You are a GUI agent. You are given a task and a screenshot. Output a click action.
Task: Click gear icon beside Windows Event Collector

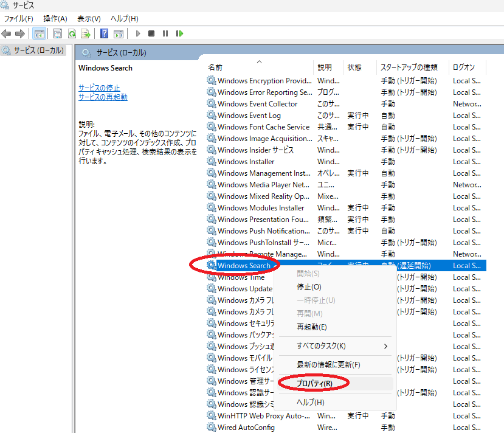(211, 103)
